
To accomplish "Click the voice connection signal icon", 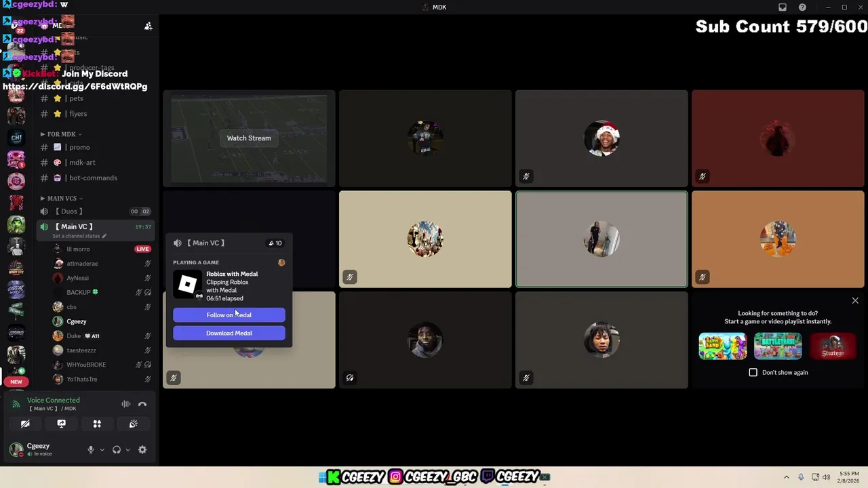I will point(16,404).
